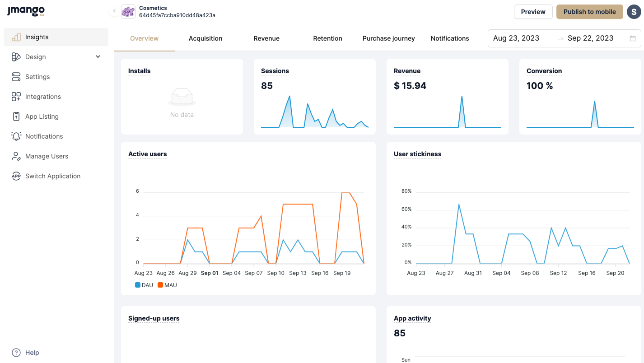
Task: Click the Preview button
Action: (533, 12)
